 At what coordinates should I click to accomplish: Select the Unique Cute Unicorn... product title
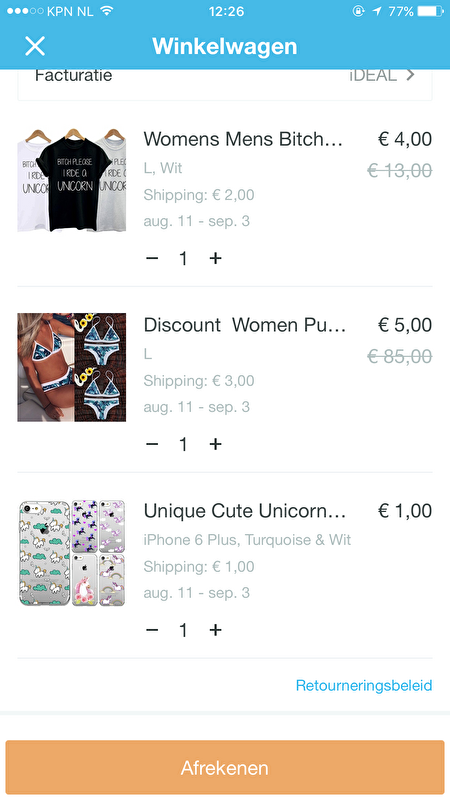point(244,511)
